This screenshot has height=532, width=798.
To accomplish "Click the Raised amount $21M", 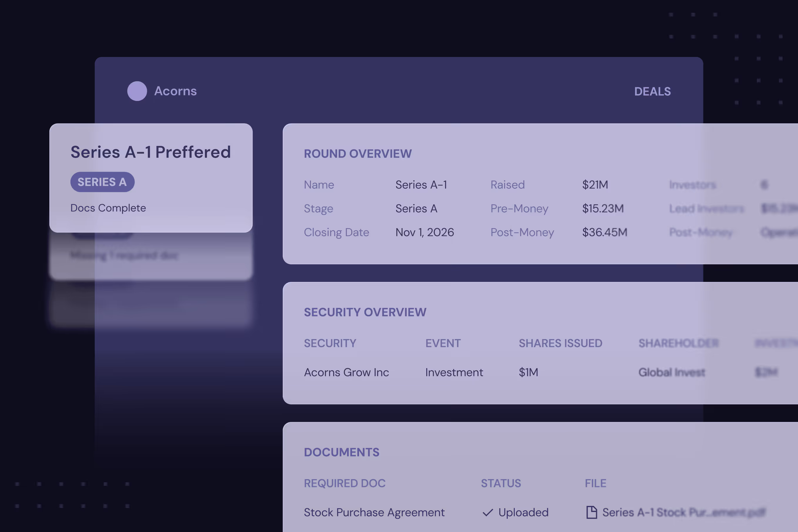I will click(x=595, y=185).
